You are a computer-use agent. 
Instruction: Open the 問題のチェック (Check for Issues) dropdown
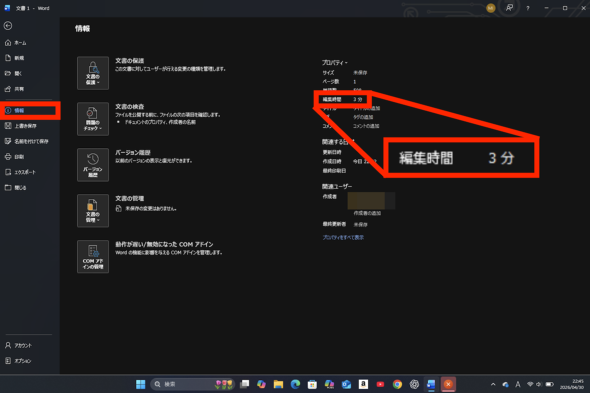(x=93, y=119)
